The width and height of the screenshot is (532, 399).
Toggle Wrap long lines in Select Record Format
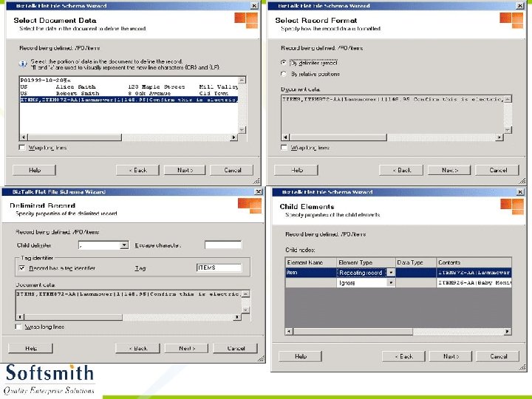pos(284,148)
